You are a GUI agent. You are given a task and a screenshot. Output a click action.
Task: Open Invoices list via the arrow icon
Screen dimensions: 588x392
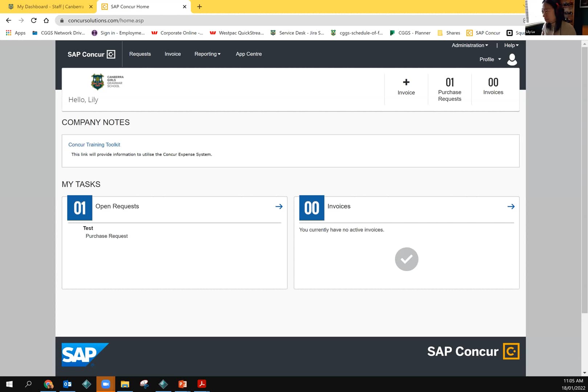pos(511,206)
